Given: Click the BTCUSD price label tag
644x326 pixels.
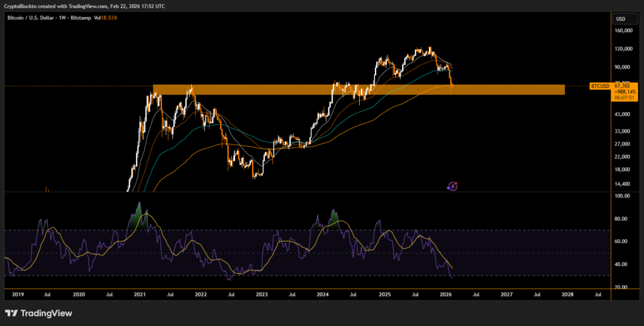Looking at the screenshot, I should click(x=599, y=85).
